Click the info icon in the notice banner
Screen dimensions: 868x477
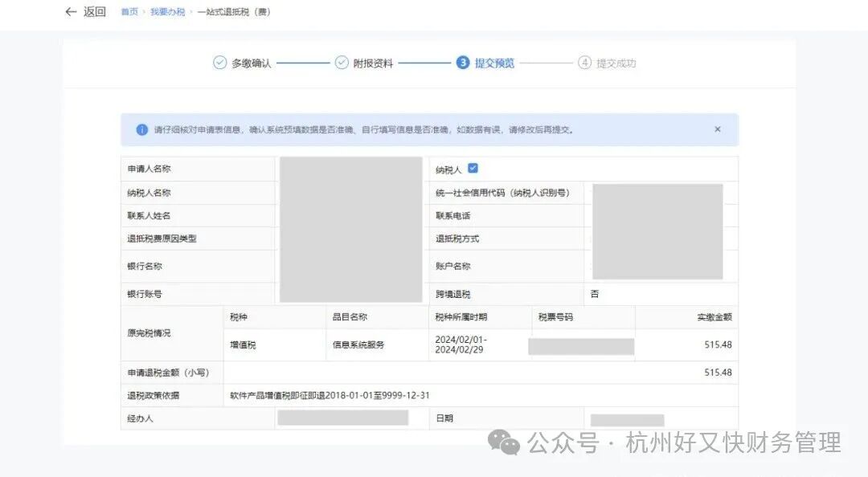coord(141,128)
